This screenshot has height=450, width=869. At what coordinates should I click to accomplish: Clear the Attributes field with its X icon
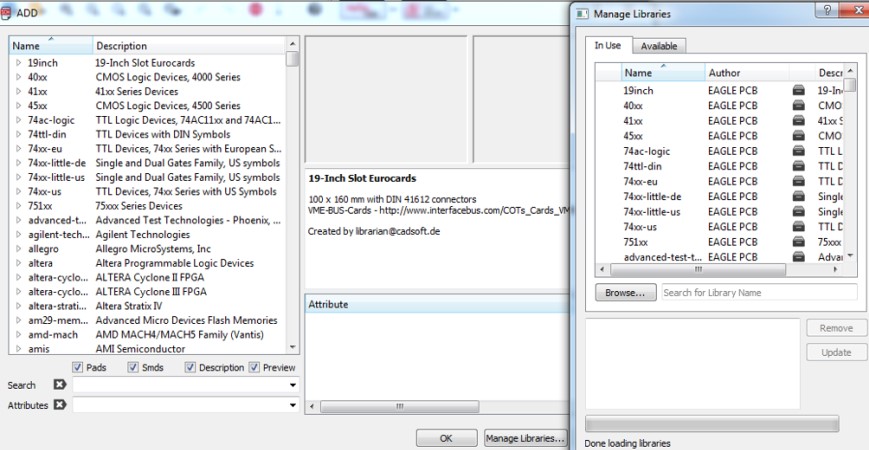coord(60,405)
